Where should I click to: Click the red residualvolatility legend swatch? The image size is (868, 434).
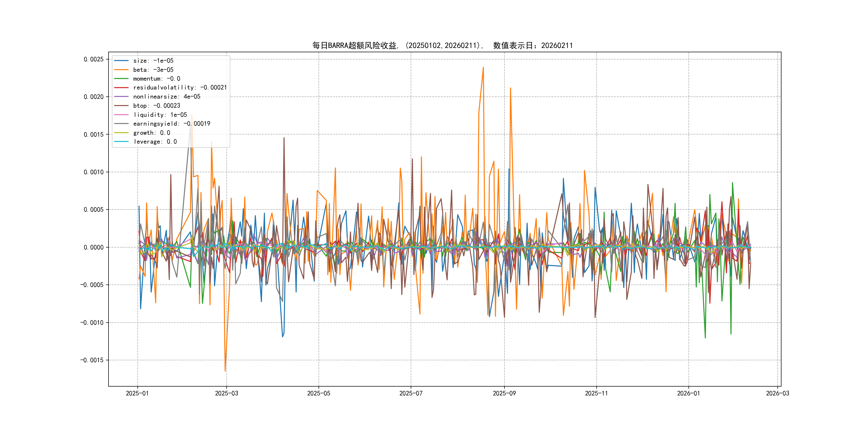pyautogui.click(x=121, y=88)
